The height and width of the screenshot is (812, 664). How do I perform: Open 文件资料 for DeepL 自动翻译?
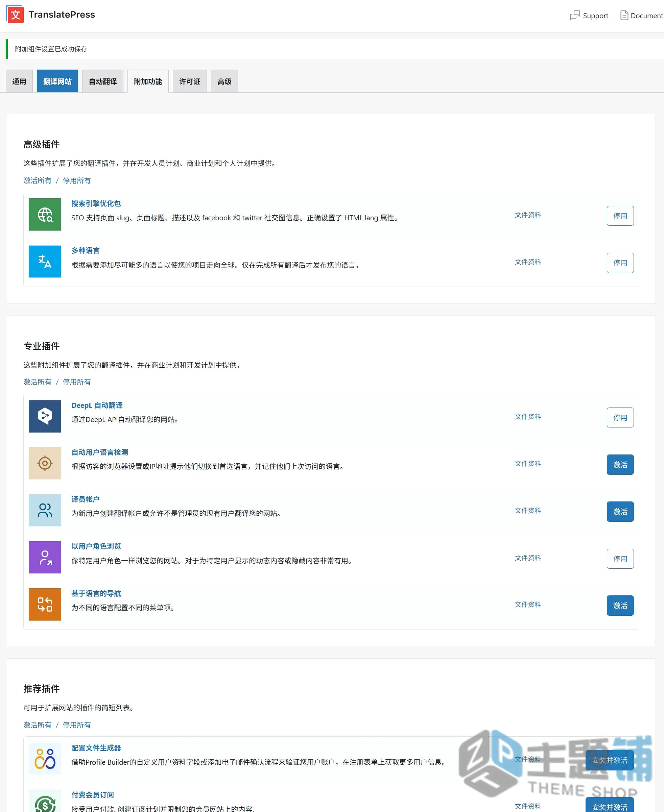pyautogui.click(x=528, y=417)
